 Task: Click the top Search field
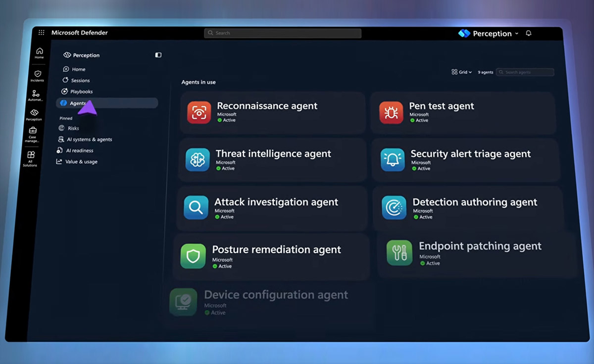283,33
